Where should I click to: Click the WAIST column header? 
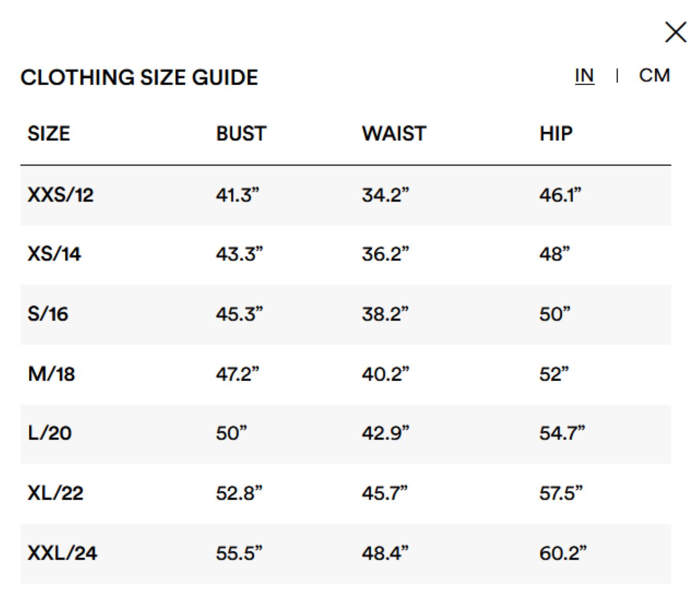point(394,134)
